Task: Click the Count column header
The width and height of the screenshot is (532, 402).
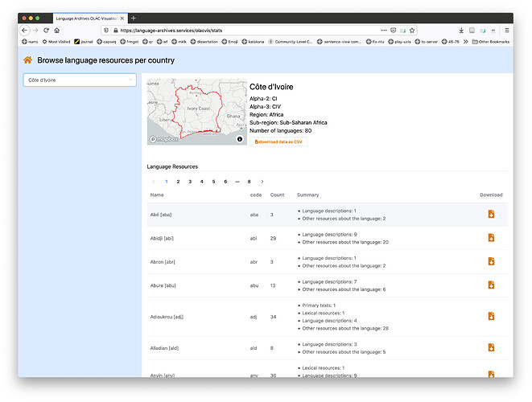Action: point(277,195)
